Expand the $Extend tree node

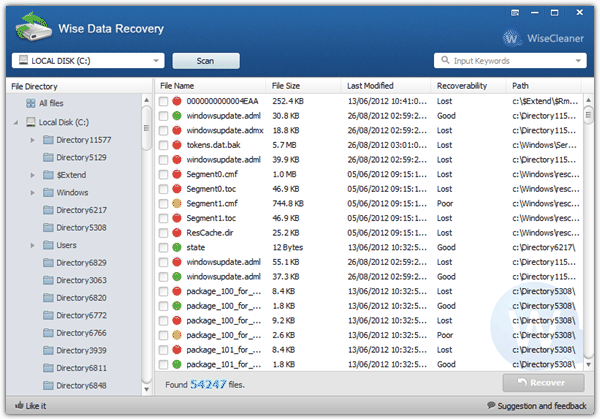point(33,175)
